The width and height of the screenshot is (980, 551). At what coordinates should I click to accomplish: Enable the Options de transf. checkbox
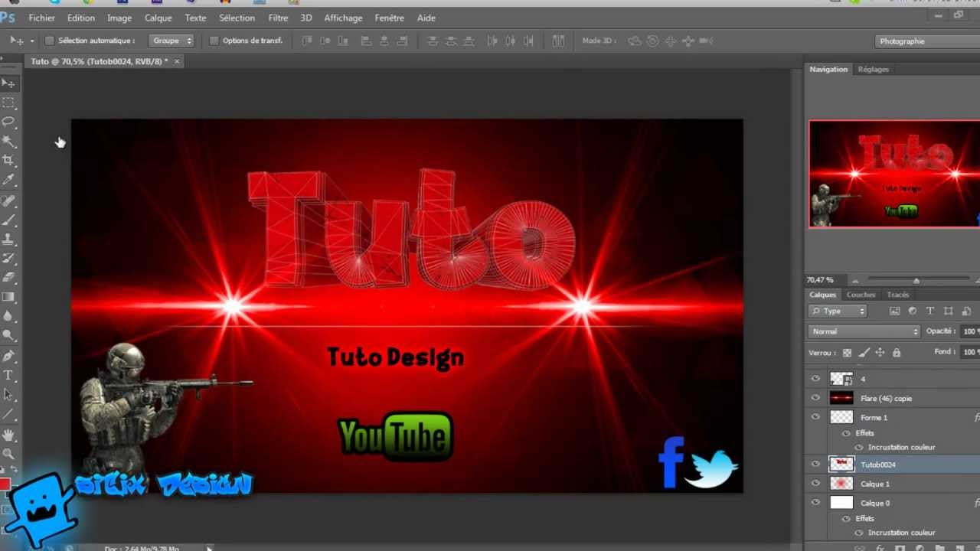click(214, 41)
